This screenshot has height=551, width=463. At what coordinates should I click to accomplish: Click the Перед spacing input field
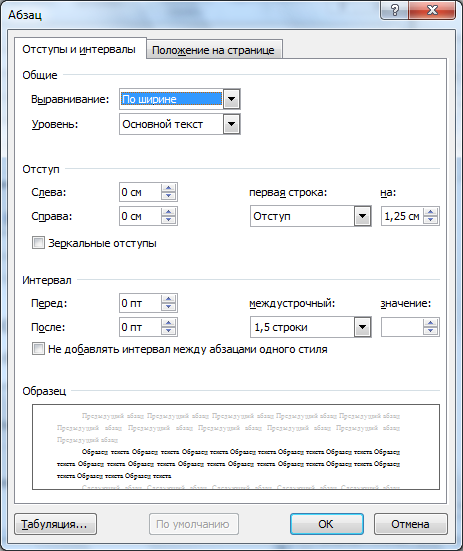click(141, 303)
